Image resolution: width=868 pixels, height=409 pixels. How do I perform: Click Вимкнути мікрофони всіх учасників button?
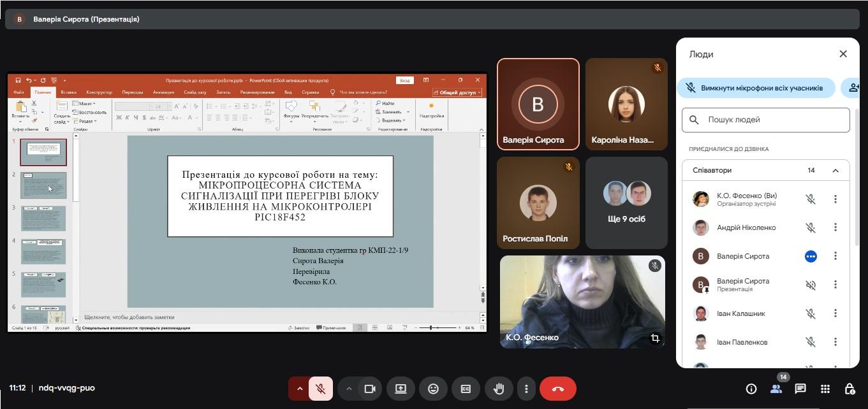point(756,88)
